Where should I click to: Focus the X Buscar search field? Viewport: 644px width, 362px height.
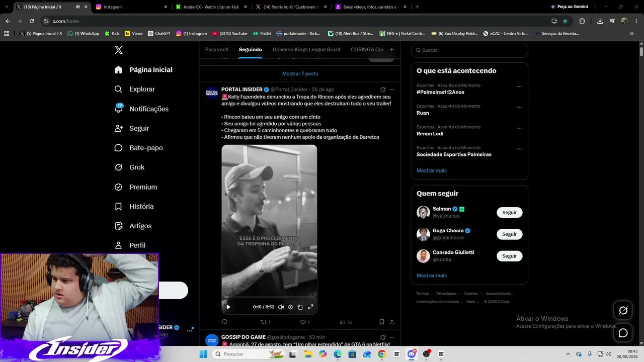tap(469, 50)
